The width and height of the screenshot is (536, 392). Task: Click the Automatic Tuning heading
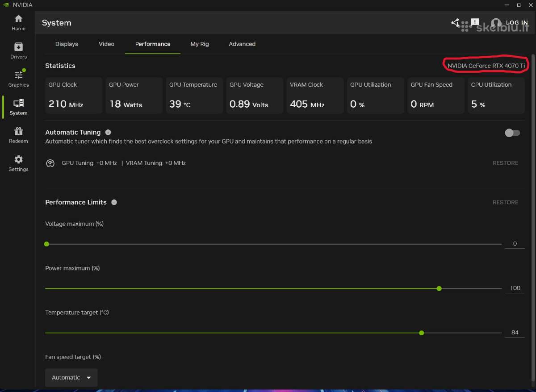[x=73, y=133]
